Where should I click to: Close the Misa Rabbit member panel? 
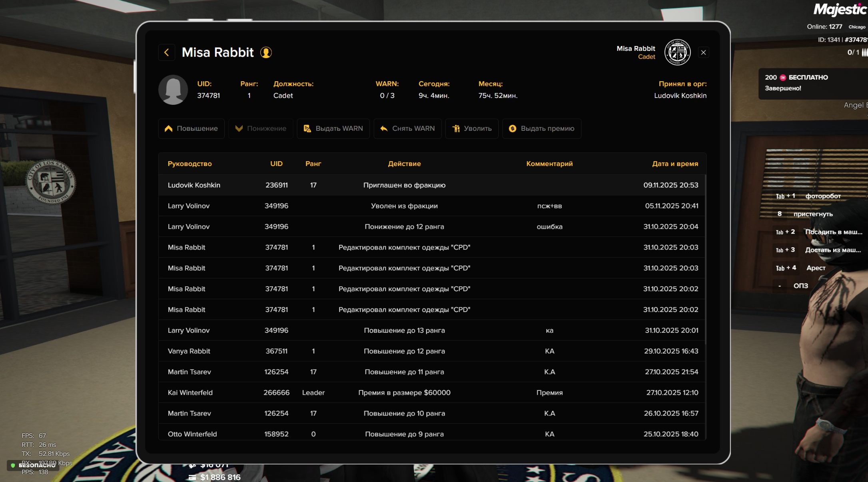click(703, 52)
